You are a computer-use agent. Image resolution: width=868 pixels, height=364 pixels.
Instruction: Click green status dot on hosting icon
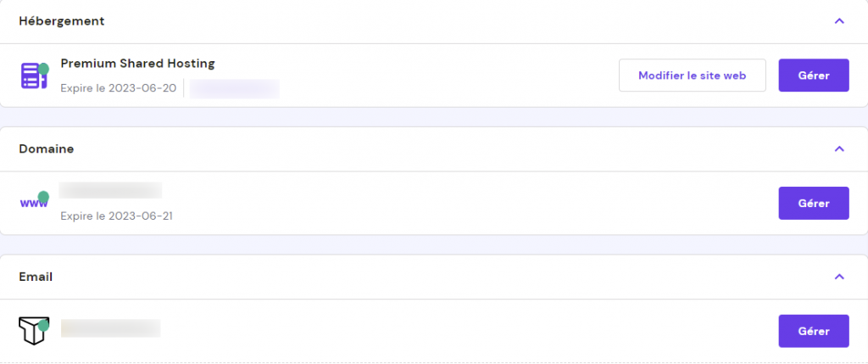pyautogui.click(x=43, y=68)
